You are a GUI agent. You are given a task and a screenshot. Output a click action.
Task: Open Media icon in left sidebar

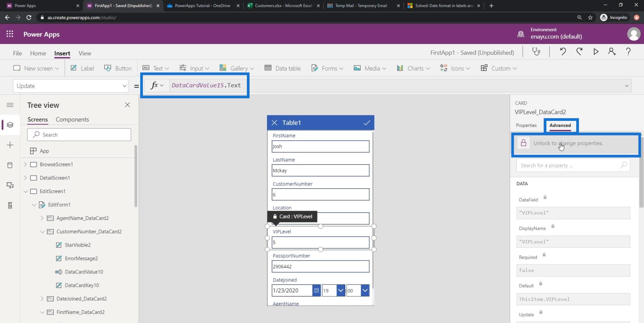tap(10, 185)
